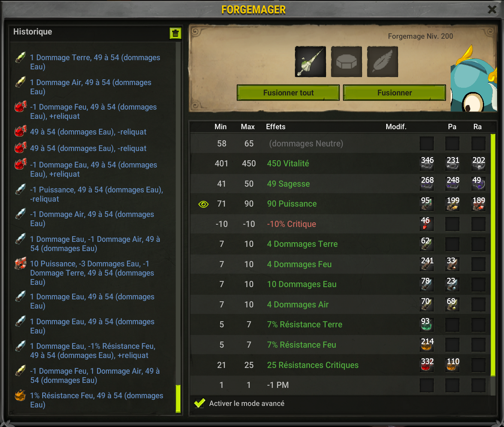Select the empty rune slot
Screen dimensions: 504x427
click(x=347, y=62)
